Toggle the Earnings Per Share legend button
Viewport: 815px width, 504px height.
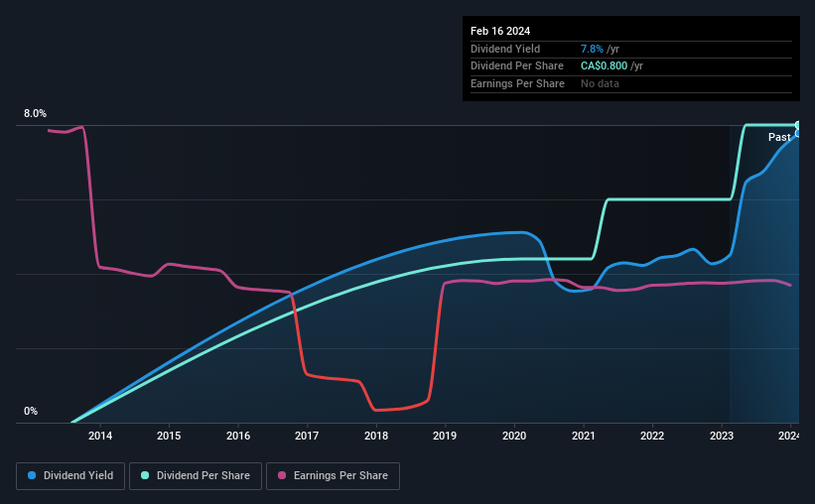[334, 476]
